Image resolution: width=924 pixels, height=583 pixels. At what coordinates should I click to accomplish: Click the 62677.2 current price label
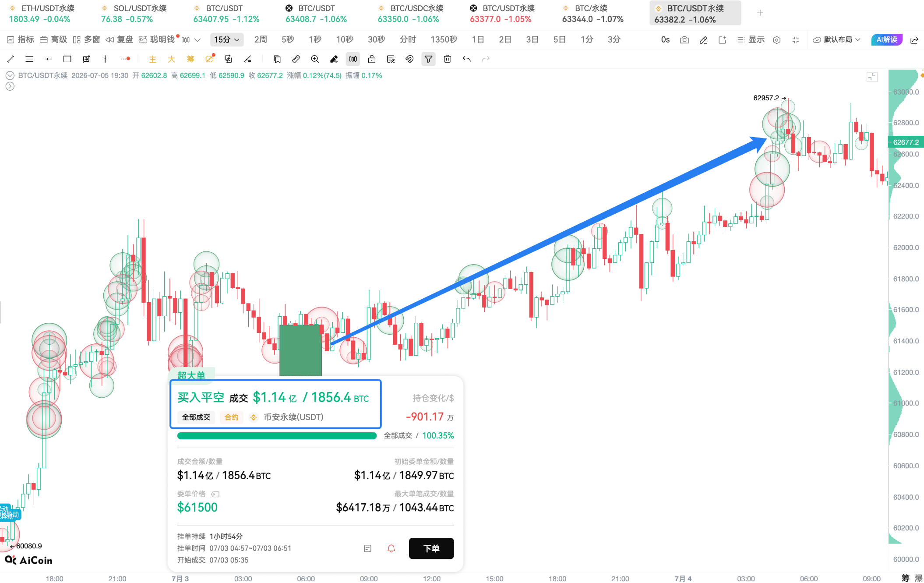pyautogui.click(x=906, y=142)
